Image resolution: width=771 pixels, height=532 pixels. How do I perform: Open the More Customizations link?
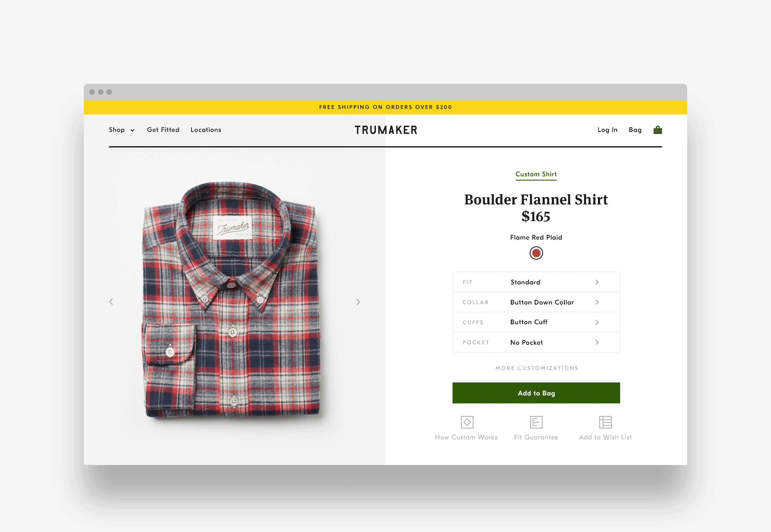click(x=537, y=368)
